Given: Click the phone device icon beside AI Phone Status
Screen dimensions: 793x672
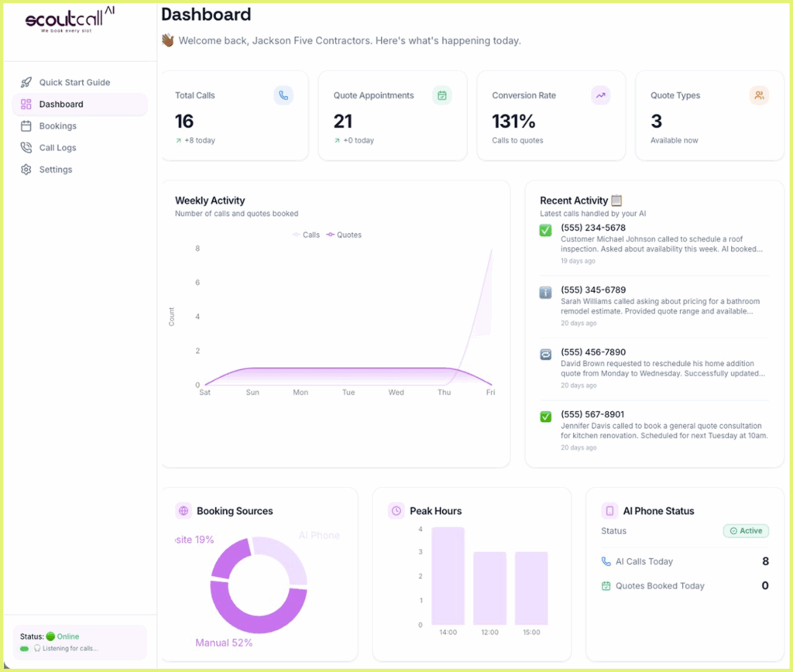Looking at the screenshot, I should pyautogui.click(x=609, y=511).
